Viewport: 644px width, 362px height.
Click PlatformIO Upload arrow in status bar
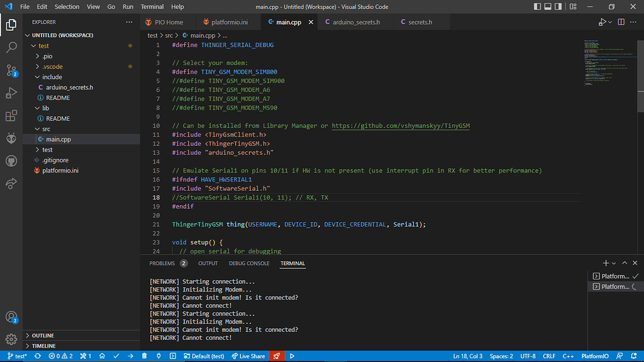coord(130,356)
